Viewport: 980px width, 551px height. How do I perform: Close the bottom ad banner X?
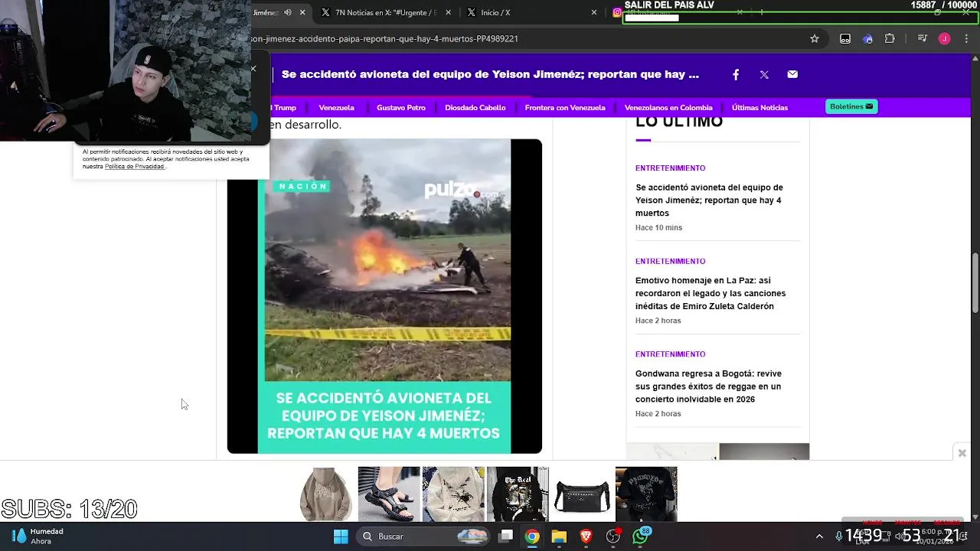point(962,453)
